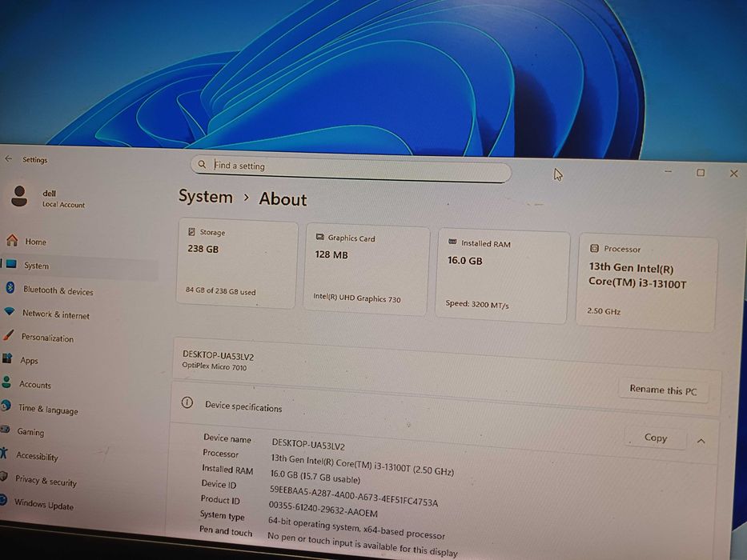Click the System monitor icon in sidebar
Image resolution: width=747 pixels, height=560 pixels.
[x=11, y=264]
